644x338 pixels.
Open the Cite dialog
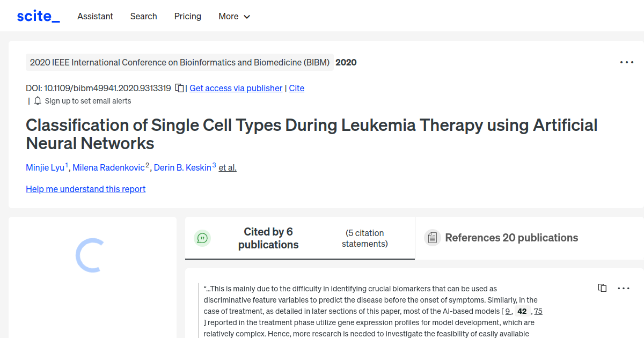(x=296, y=88)
